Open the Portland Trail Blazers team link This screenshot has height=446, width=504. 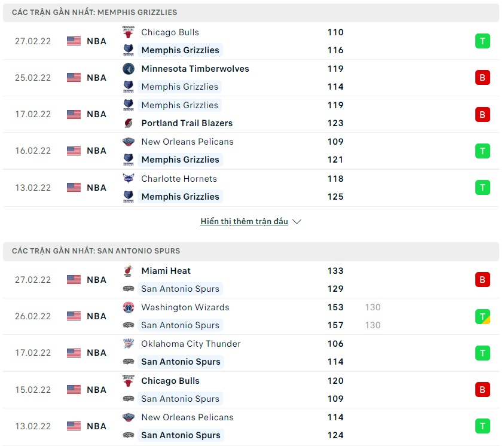(187, 123)
